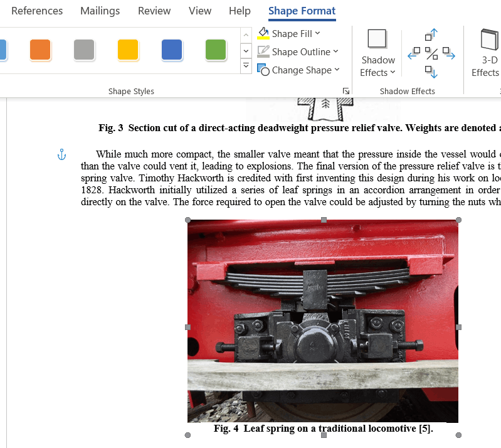This screenshot has height=448, width=501.
Task: Open the Shape Styles dialog launcher
Action: 346,91
